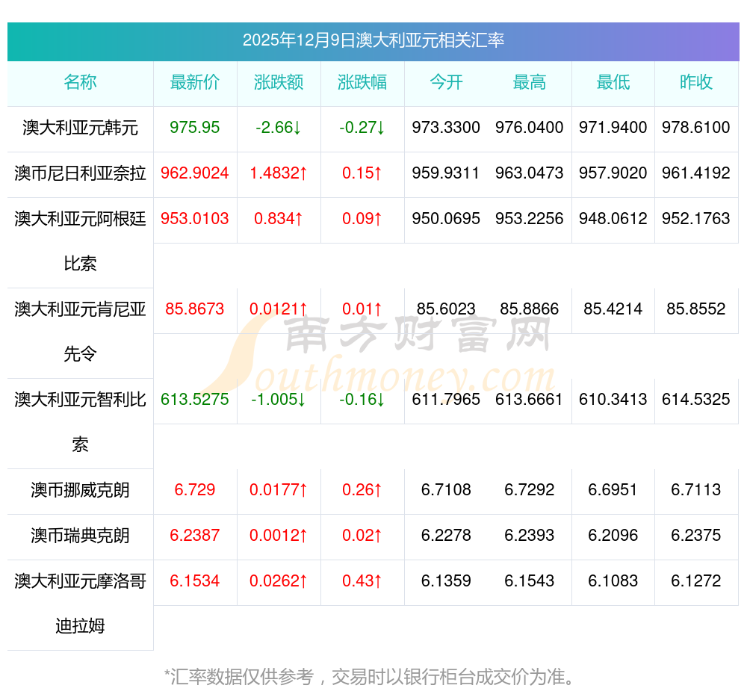Click the 最高 column header
The width and height of the screenshot is (747, 700).
pyautogui.click(x=530, y=83)
